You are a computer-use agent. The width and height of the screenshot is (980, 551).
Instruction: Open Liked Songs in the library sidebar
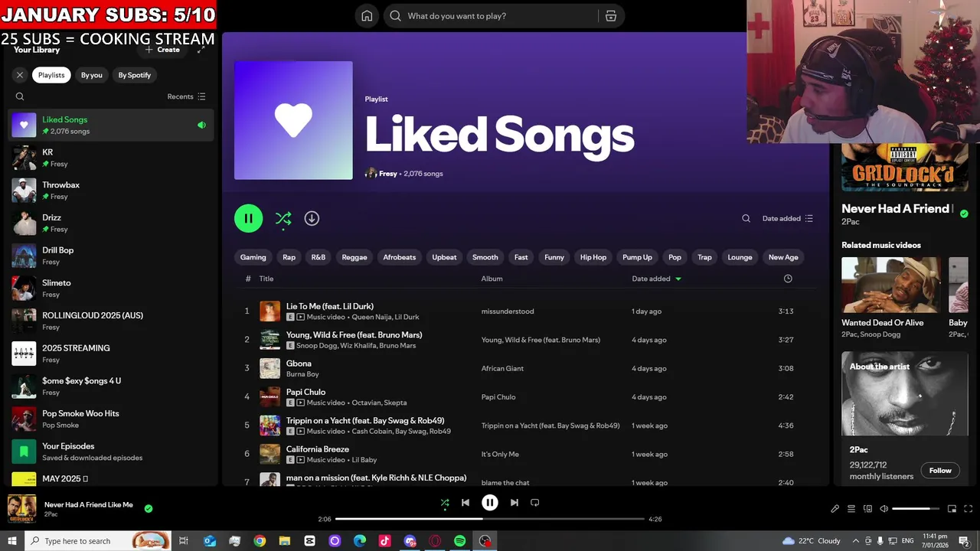coord(111,125)
